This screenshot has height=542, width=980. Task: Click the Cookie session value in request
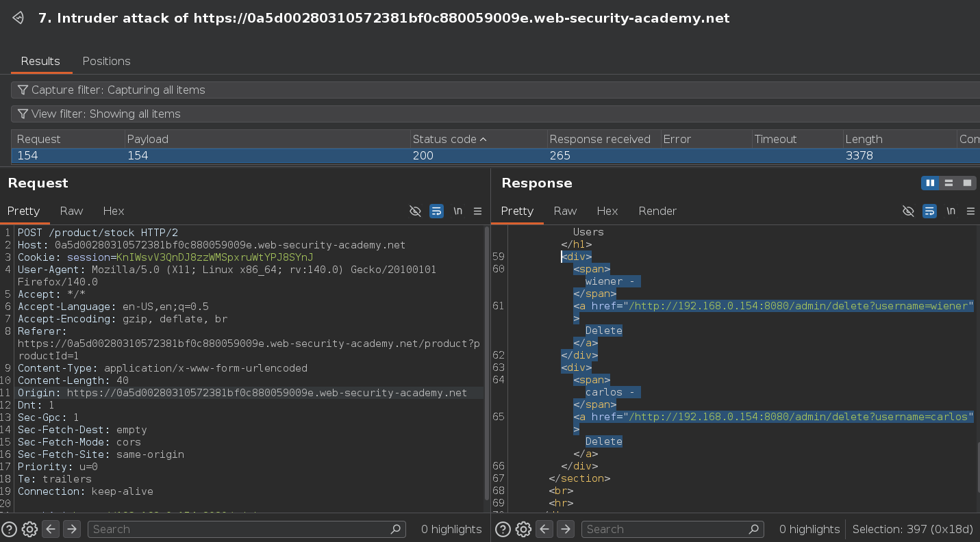214,257
